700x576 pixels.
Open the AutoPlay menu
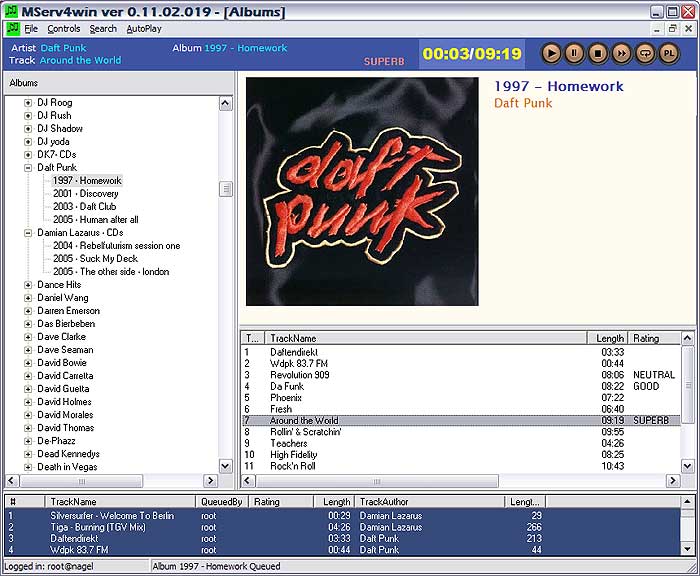coord(144,29)
